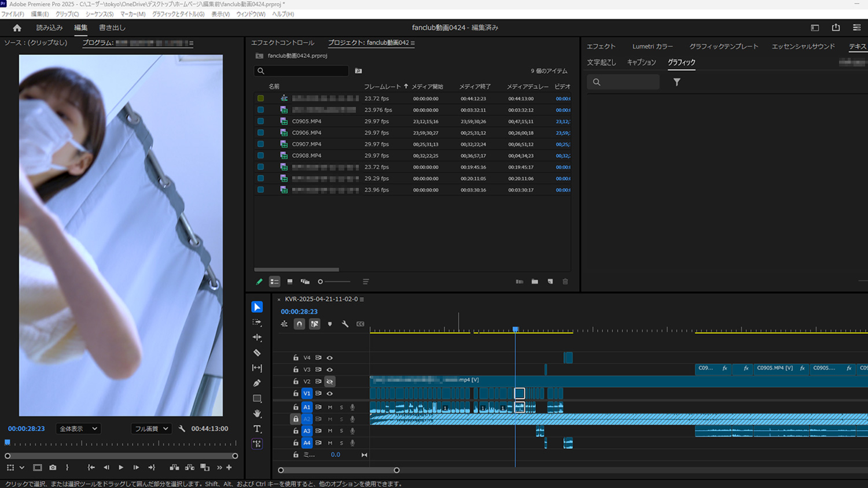The height and width of the screenshot is (488, 868).
Task: Toggle lock on track V4
Action: click(296, 358)
